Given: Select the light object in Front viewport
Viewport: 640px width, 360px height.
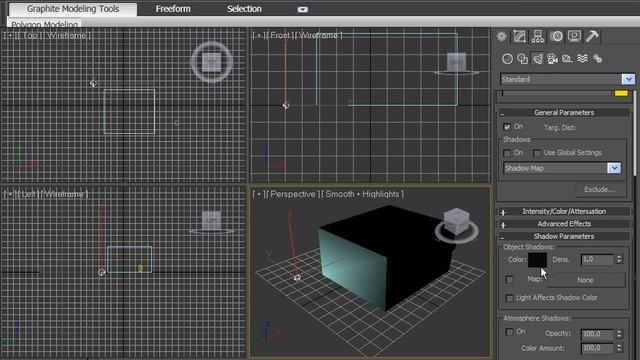Looking at the screenshot, I should [286, 105].
